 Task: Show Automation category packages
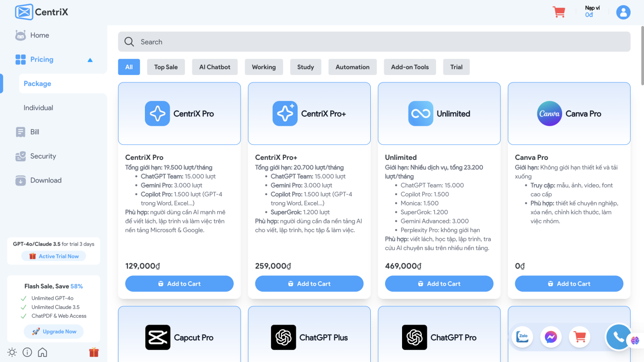(352, 67)
